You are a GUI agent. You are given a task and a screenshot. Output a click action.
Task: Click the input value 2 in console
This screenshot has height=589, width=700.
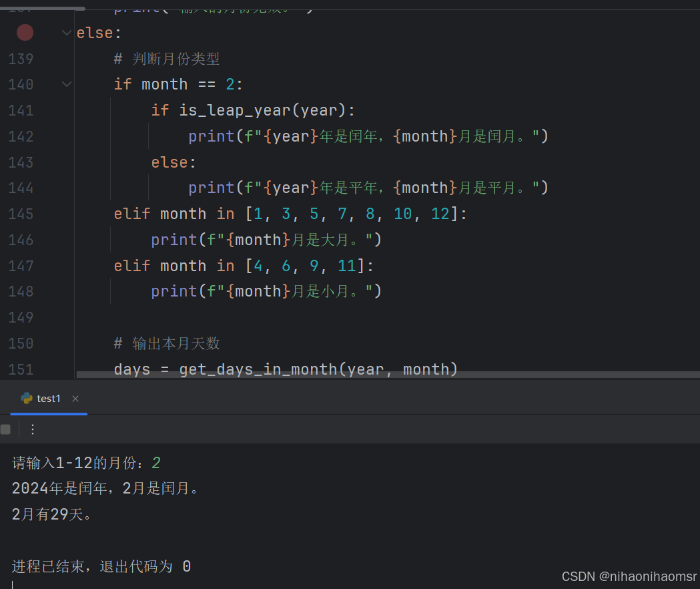point(155,461)
